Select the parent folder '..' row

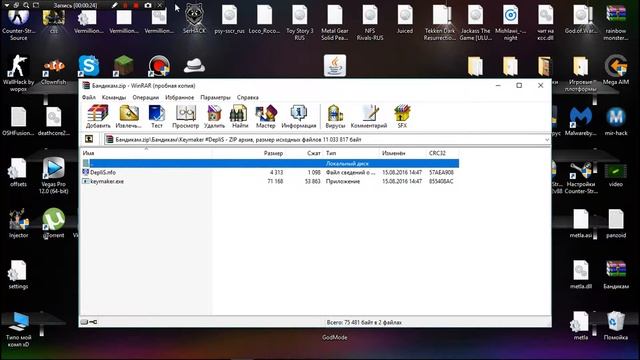point(270,163)
